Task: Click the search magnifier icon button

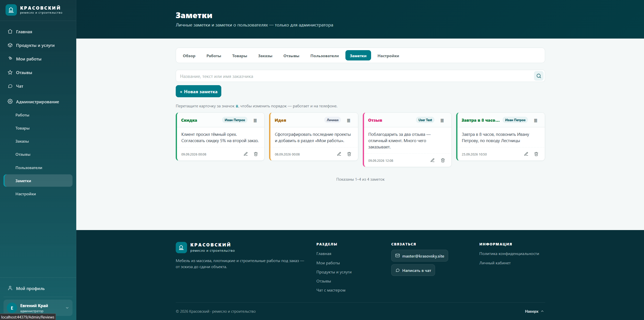Action: pyautogui.click(x=539, y=76)
